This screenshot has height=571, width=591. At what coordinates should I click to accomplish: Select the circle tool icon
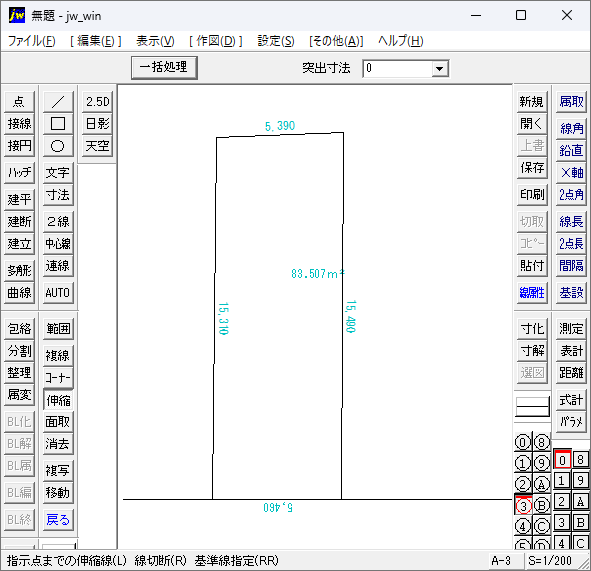click(58, 145)
